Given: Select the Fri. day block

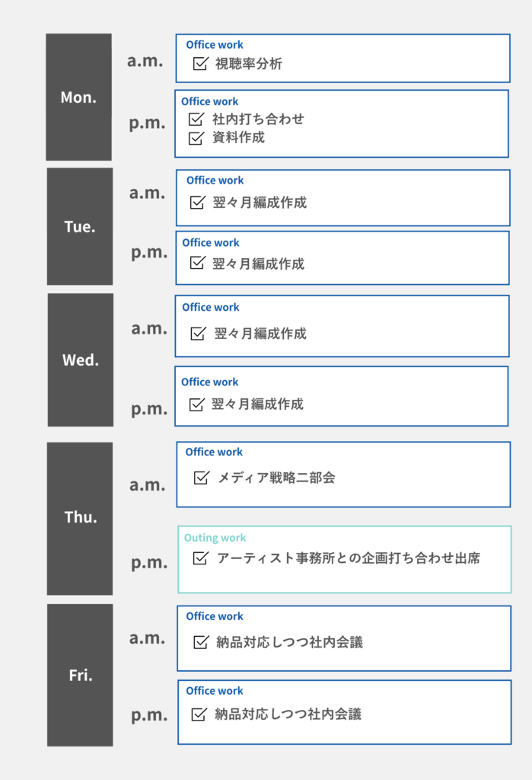Looking at the screenshot, I should click(80, 675).
